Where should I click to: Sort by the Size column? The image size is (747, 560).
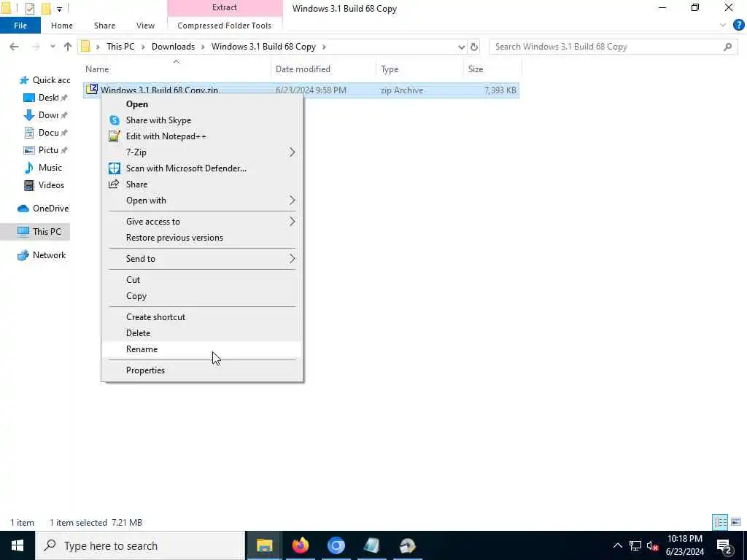click(x=492, y=69)
